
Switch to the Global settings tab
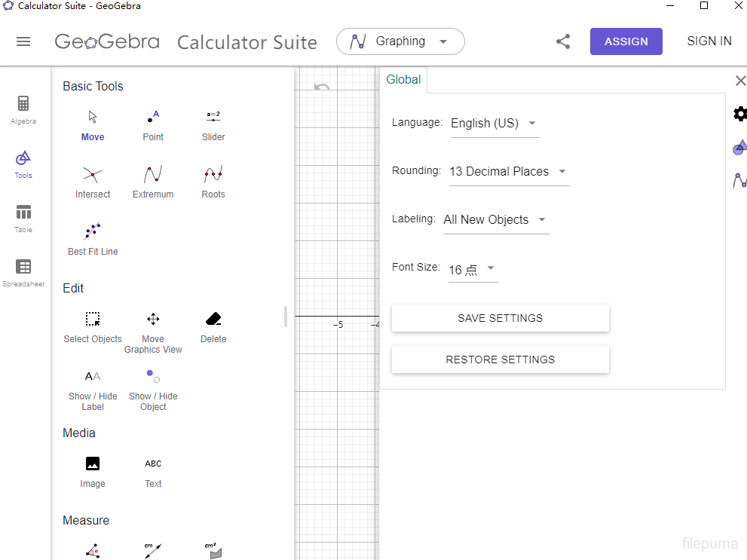click(x=403, y=80)
